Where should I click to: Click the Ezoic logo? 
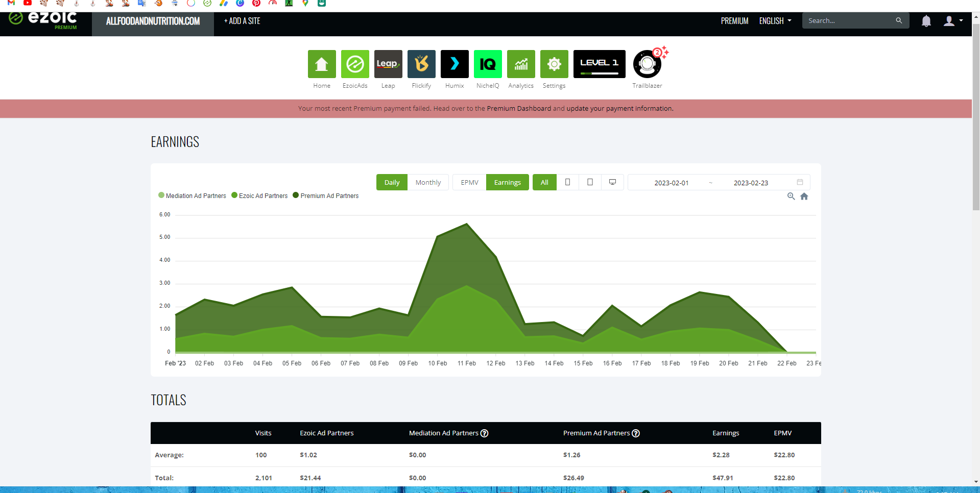coord(43,20)
